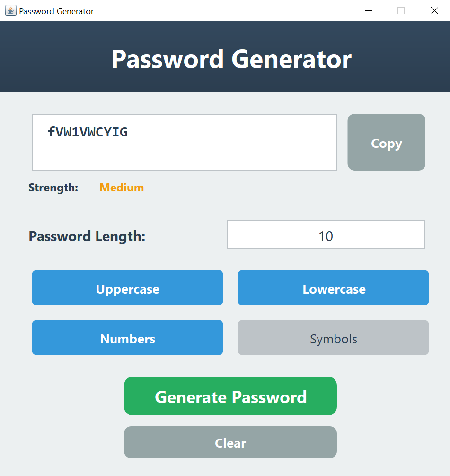The image size is (450, 476).
Task: Click the password display box
Action: tap(184, 142)
